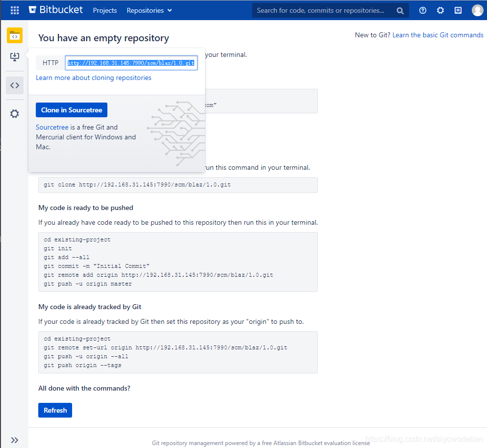The image size is (487, 448).
Task: Click 'My code is ready to be pushed' heading
Action: pos(86,208)
